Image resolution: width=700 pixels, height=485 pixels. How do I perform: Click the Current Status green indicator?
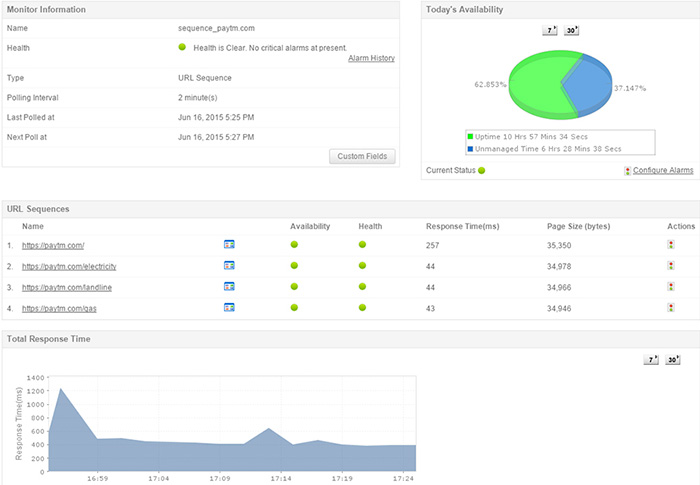[481, 170]
